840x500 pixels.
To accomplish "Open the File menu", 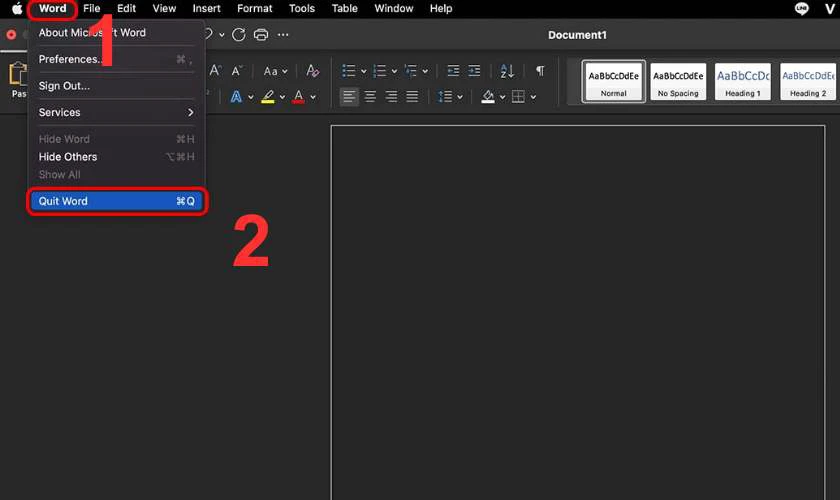I will point(92,9).
